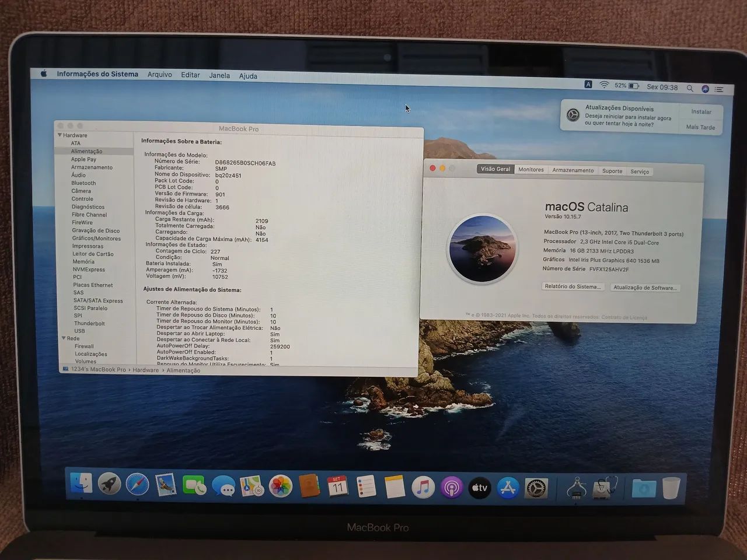Screen dimensions: 747x560
Task: Click menu bar clock Sex 09:38
Action: point(662,87)
